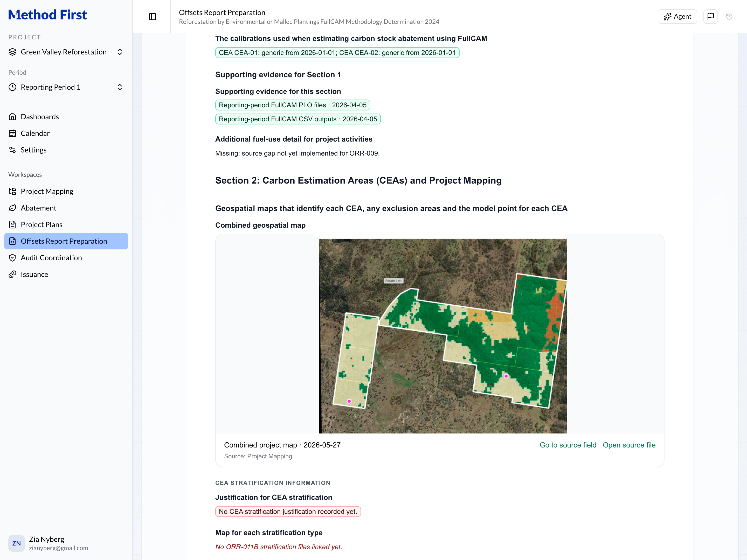Click Source: Project Mapping caption text
The width and height of the screenshot is (747, 560).
[258, 456]
